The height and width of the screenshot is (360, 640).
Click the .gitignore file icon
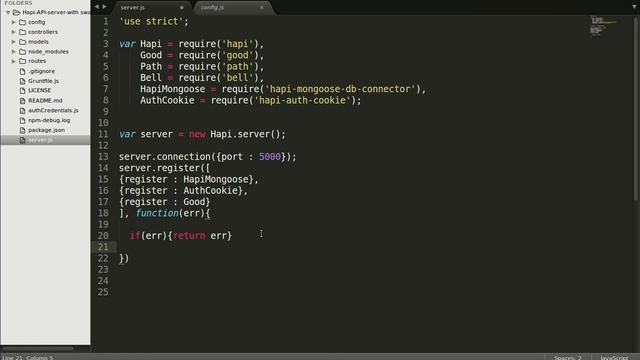coord(22,71)
